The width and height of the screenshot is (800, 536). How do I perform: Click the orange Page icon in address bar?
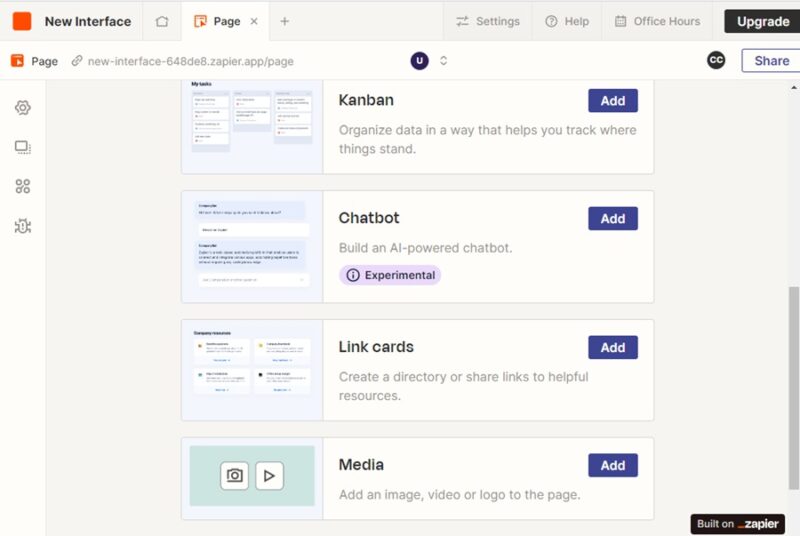(x=17, y=61)
